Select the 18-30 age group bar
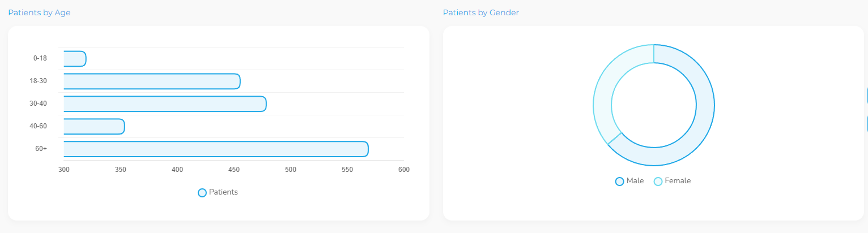This screenshot has height=233, width=868. tap(152, 81)
